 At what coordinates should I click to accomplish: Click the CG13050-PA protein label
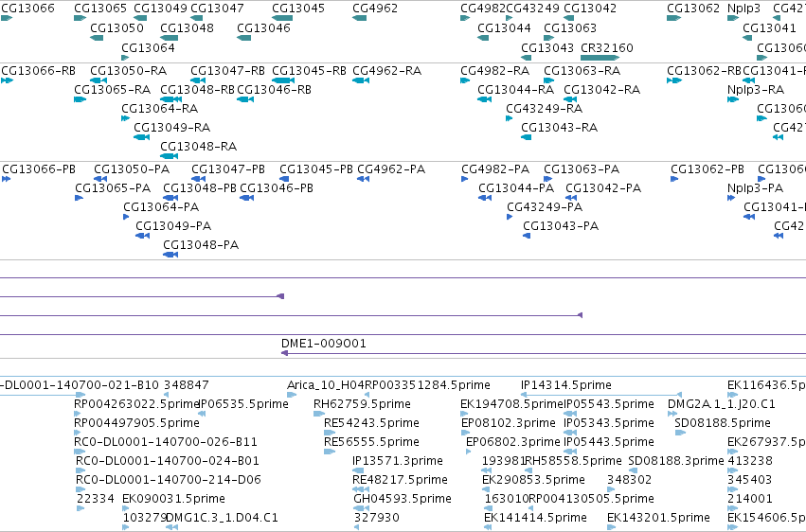point(132,168)
